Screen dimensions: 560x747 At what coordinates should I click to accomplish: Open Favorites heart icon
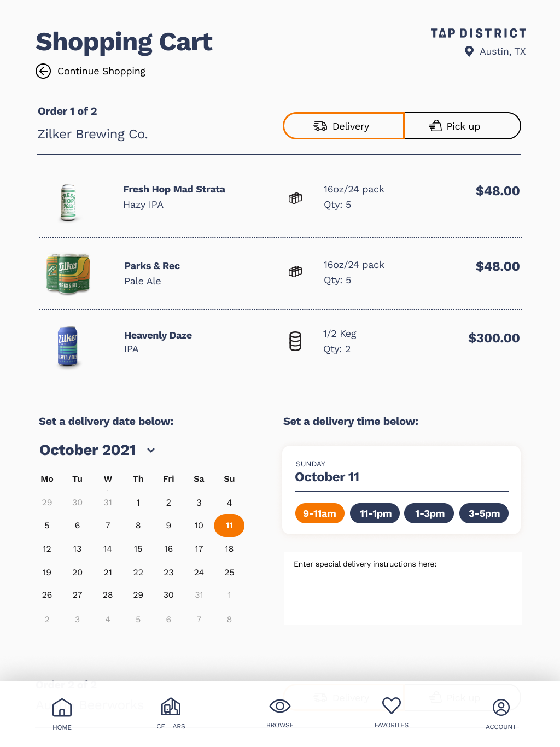click(x=392, y=706)
